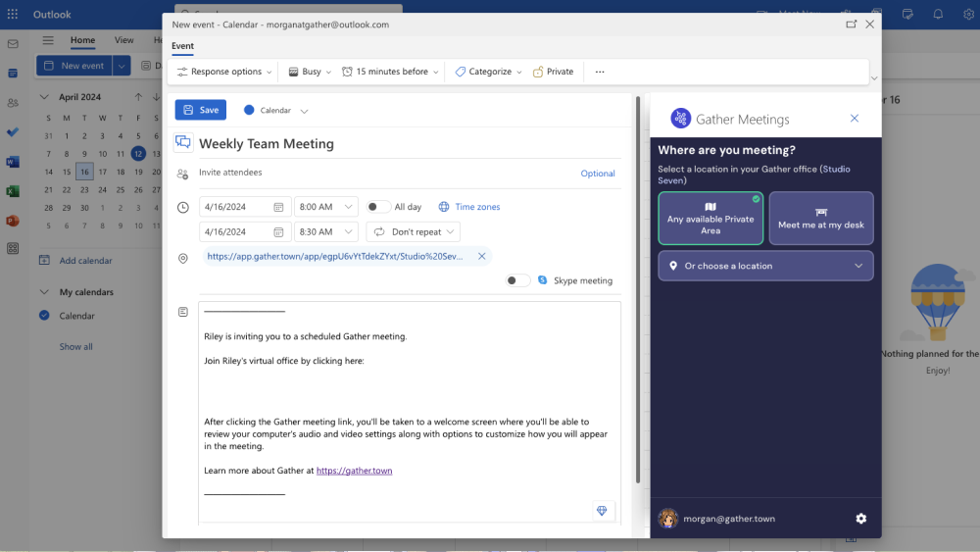
Task: Toggle the All day switch
Action: 377,207
